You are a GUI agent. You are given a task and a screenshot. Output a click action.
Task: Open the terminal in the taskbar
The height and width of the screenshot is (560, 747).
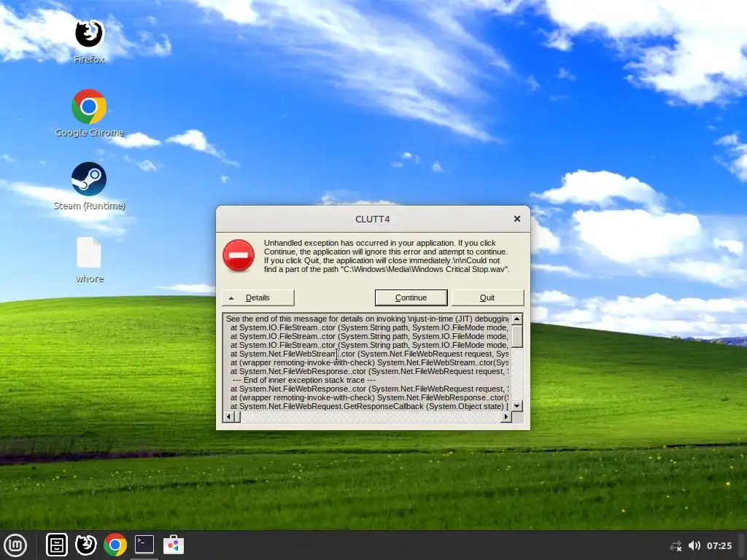pyautogui.click(x=144, y=544)
